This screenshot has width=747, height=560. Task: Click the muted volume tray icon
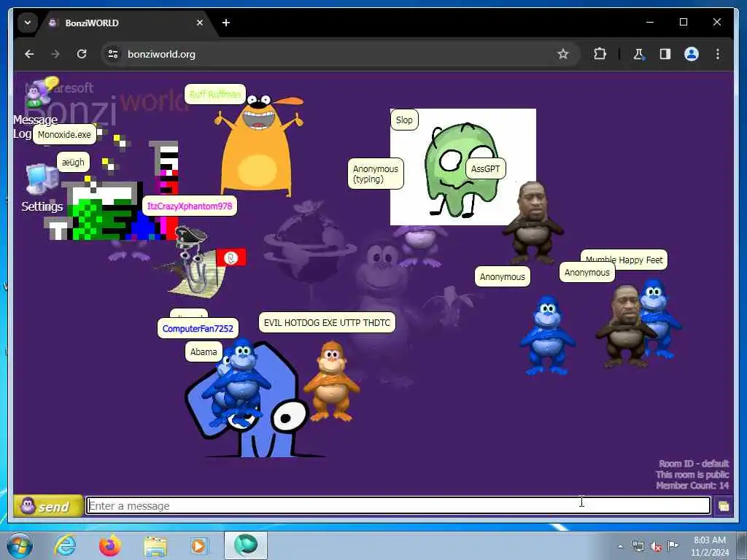[x=656, y=547]
